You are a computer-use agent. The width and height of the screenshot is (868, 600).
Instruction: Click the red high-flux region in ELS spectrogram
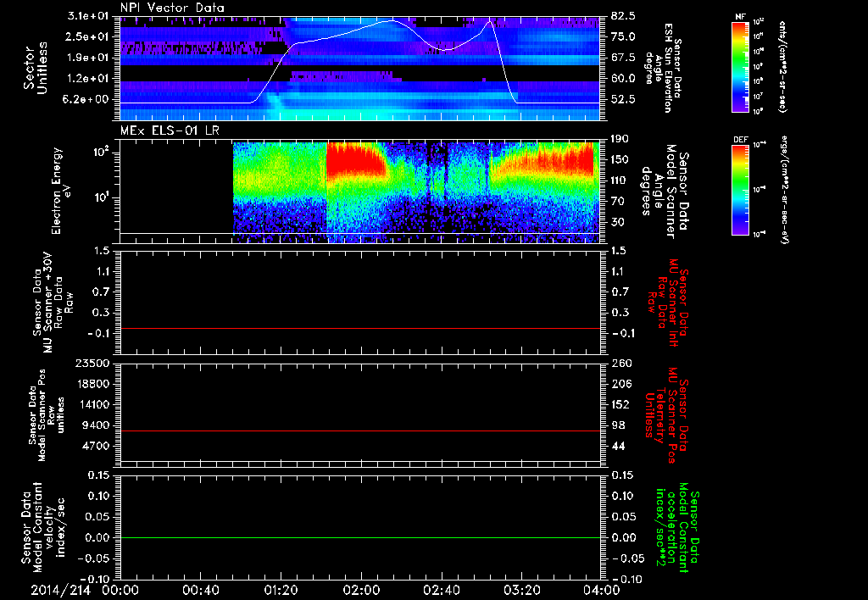355,160
